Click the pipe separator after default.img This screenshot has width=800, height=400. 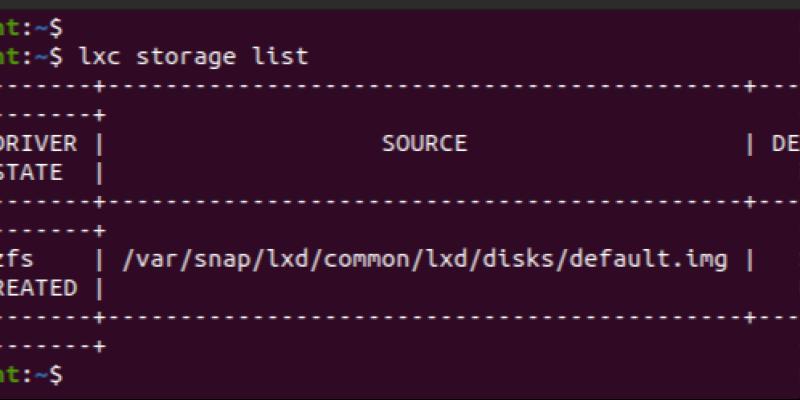[x=749, y=259]
